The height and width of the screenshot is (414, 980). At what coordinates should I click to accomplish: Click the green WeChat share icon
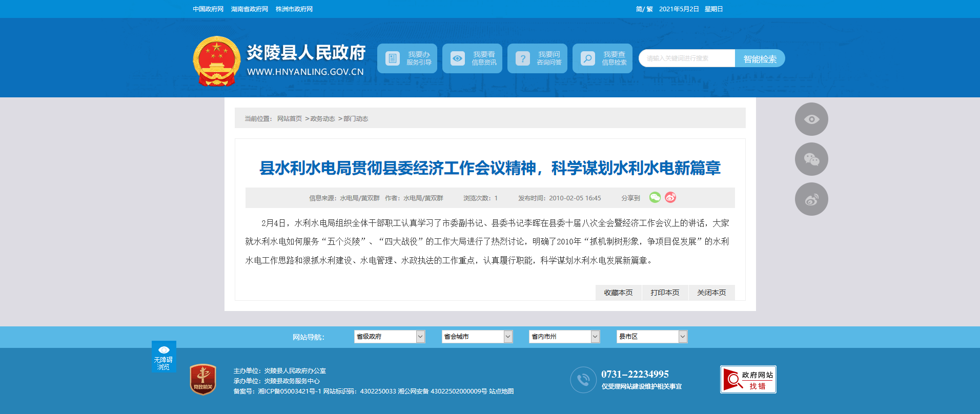pyautogui.click(x=655, y=197)
